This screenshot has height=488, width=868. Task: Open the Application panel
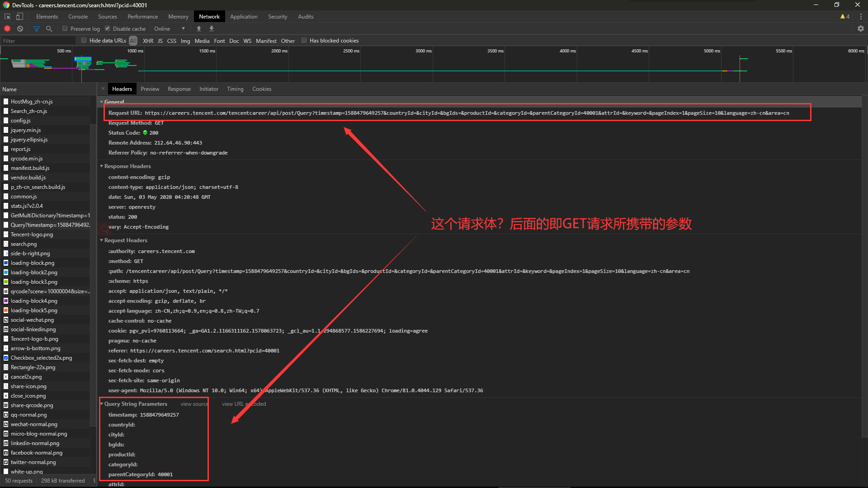point(244,17)
